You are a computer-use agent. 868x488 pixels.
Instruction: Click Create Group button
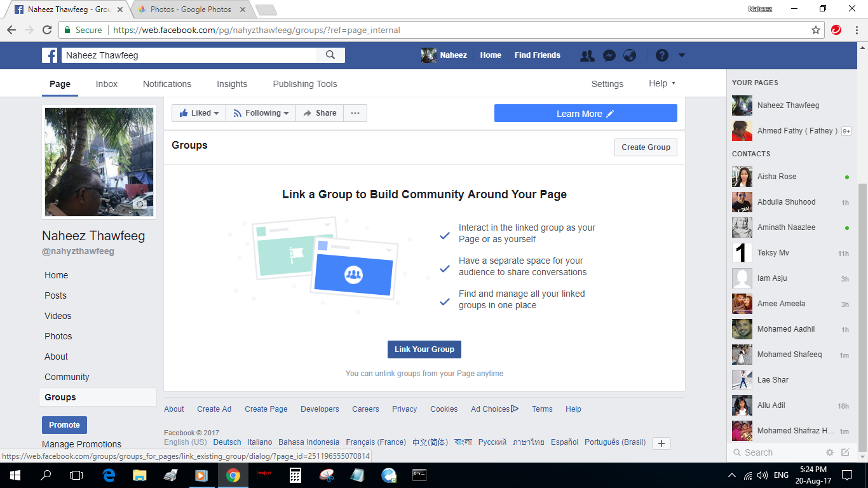coord(646,147)
